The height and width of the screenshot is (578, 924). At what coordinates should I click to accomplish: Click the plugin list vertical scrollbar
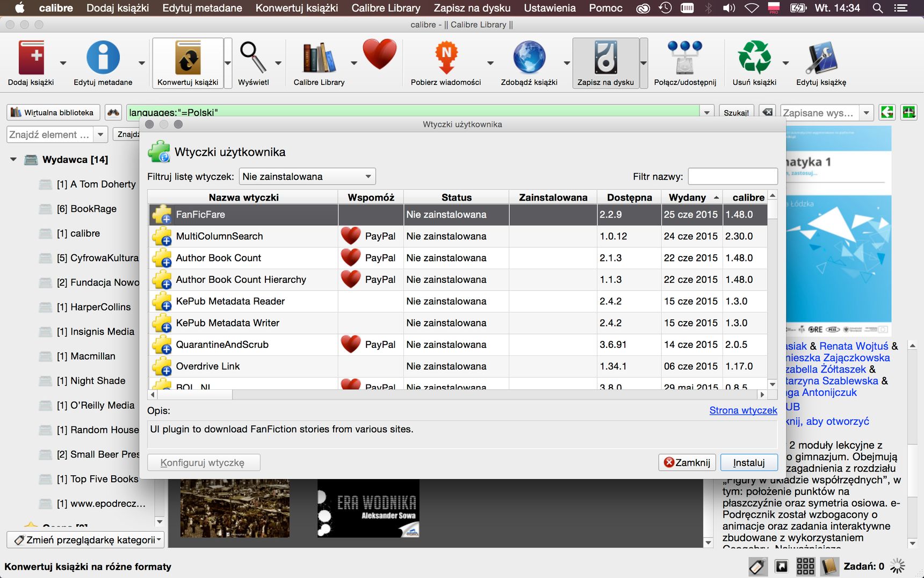(x=773, y=290)
